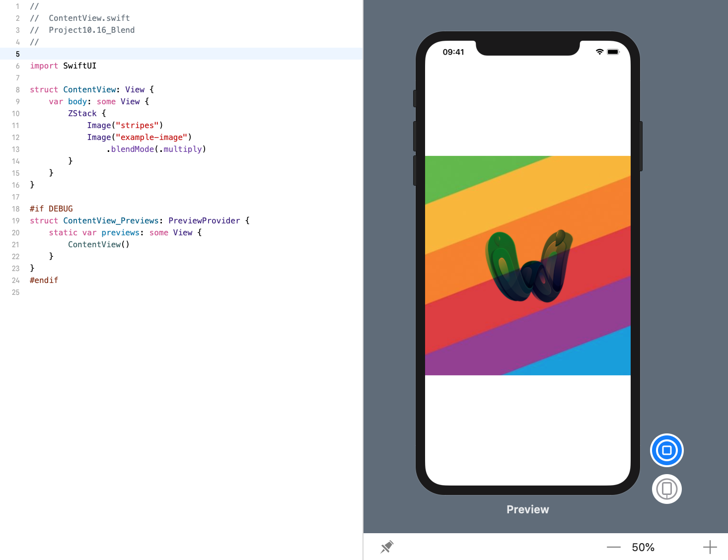Click line number 5 in the gutter

point(18,54)
